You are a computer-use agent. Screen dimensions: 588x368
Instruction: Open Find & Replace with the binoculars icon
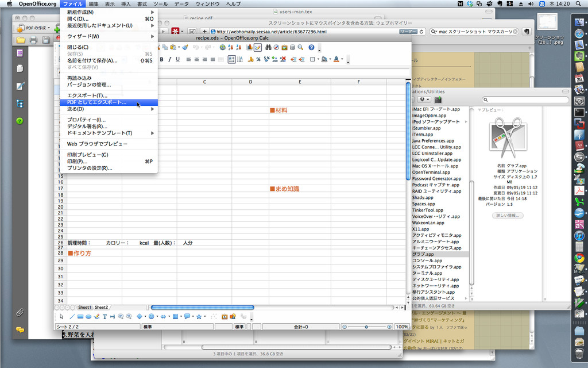tap(268, 47)
